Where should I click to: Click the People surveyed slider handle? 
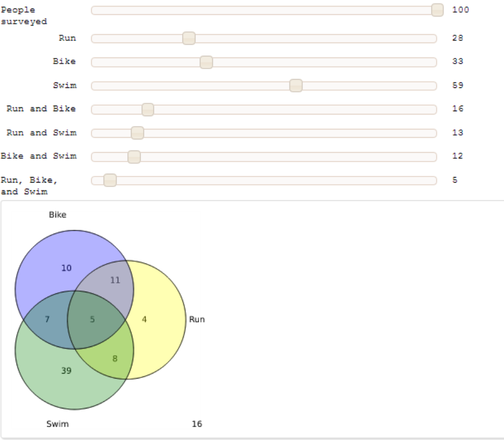[437, 10]
